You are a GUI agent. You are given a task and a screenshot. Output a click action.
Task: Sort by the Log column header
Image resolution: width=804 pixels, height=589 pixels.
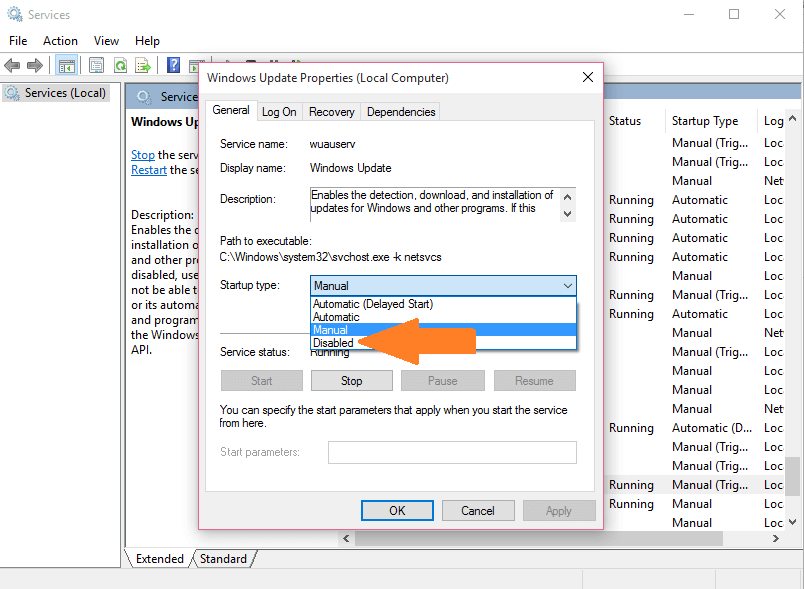click(x=773, y=121)
